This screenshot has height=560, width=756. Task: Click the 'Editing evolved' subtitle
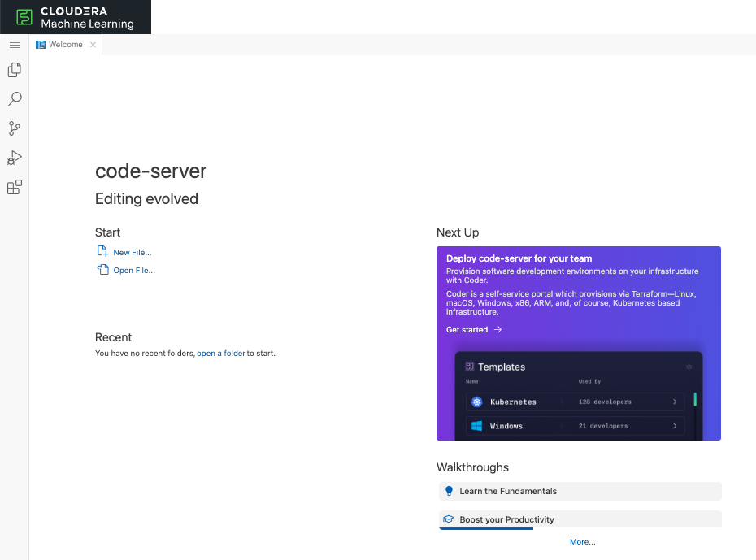[x=146, y=198]
